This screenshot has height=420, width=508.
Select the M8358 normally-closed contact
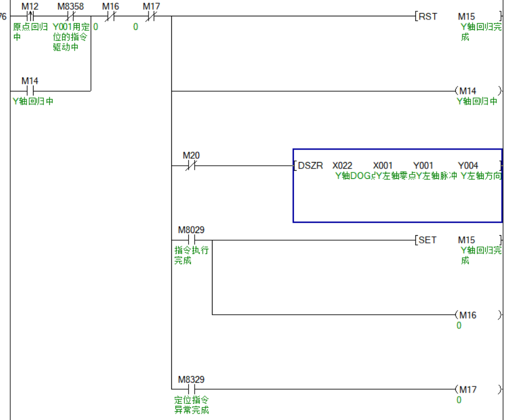click(x=70, y=16)
